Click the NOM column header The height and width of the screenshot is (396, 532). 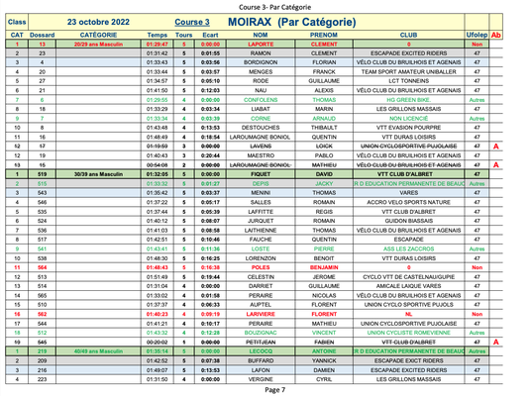click(x=261, y=35)
